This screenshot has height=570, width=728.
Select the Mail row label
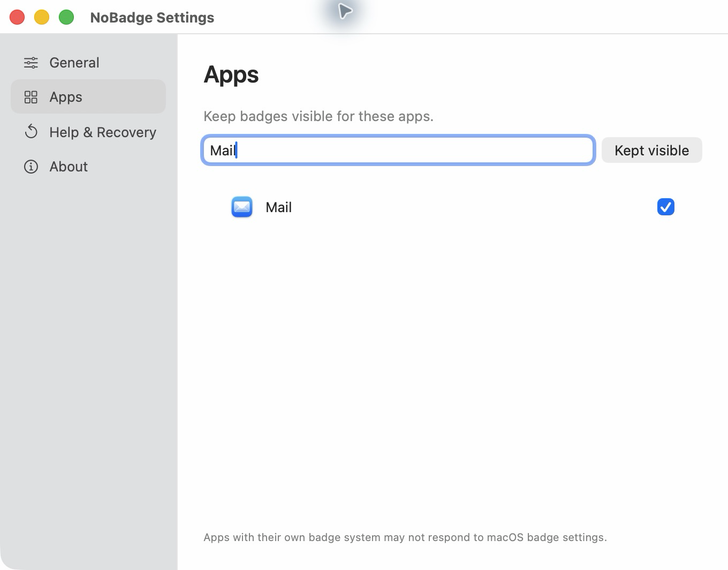click(279, 207)
